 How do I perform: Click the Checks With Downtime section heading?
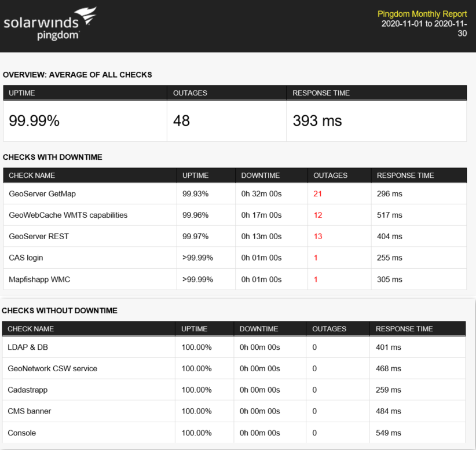[x=53, y=157]
